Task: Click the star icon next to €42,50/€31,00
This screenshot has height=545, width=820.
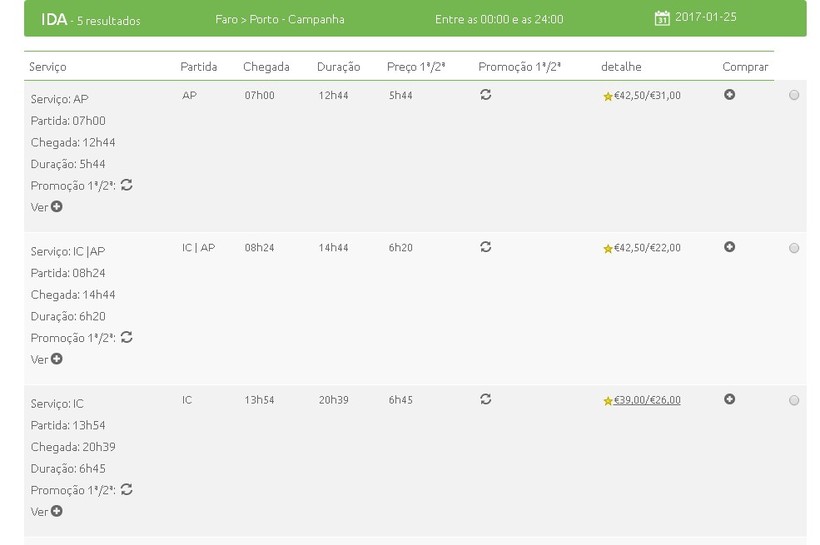Action: [607, 97]
